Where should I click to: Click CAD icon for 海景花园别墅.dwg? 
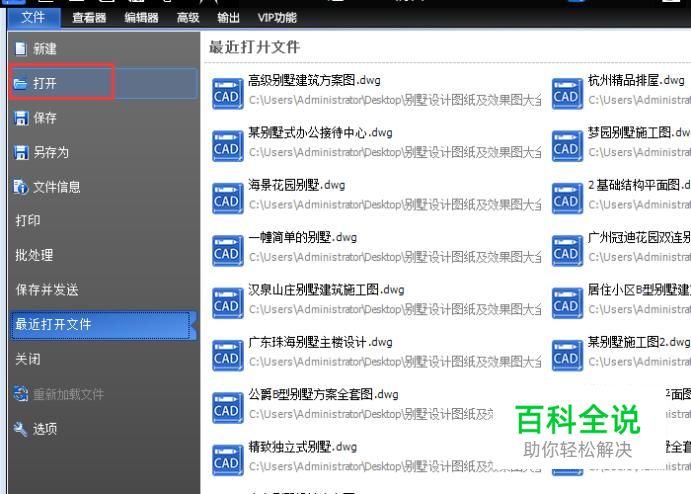[227, 198]
